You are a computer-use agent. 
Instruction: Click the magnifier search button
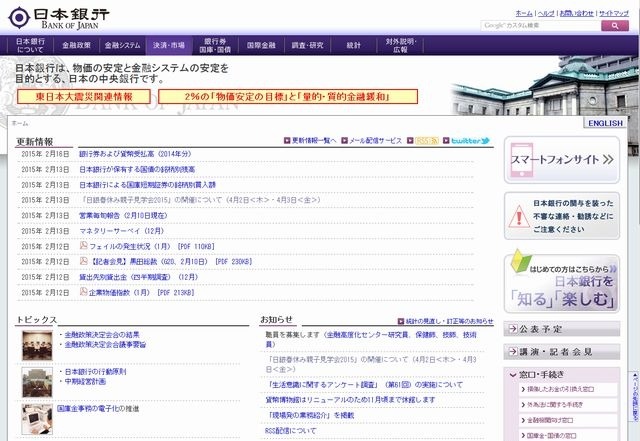(615, 26)
